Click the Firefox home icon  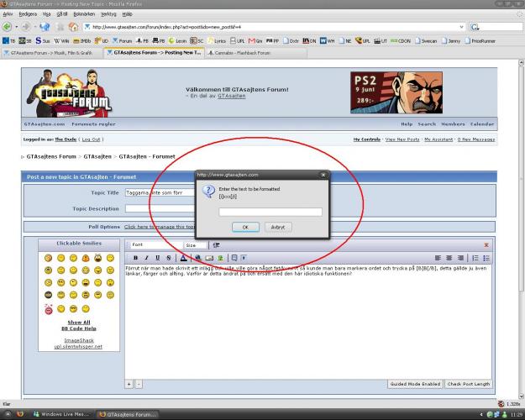point(73,27)
